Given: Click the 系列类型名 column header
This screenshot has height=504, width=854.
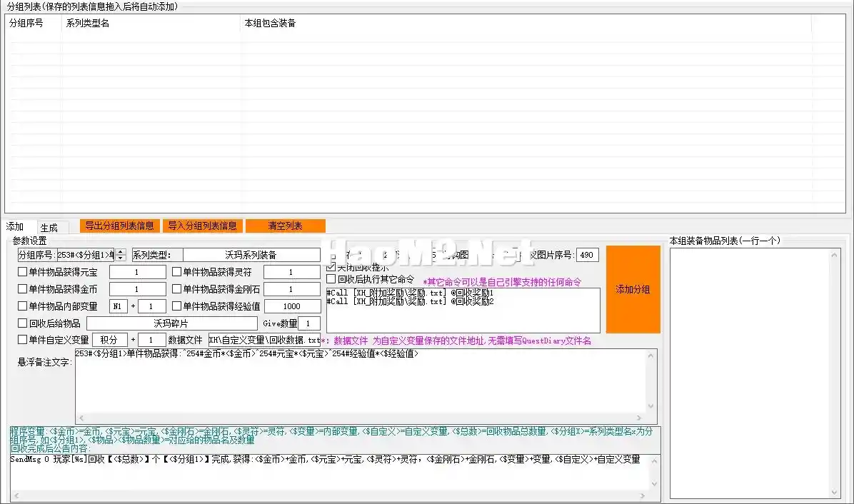Looking at the screenshot, I should tap(151, 24).
